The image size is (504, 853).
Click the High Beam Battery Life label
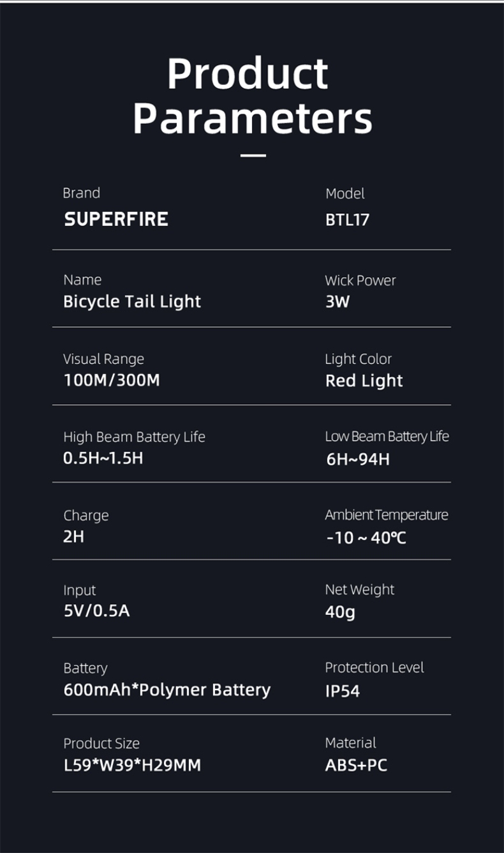(134, 437)
